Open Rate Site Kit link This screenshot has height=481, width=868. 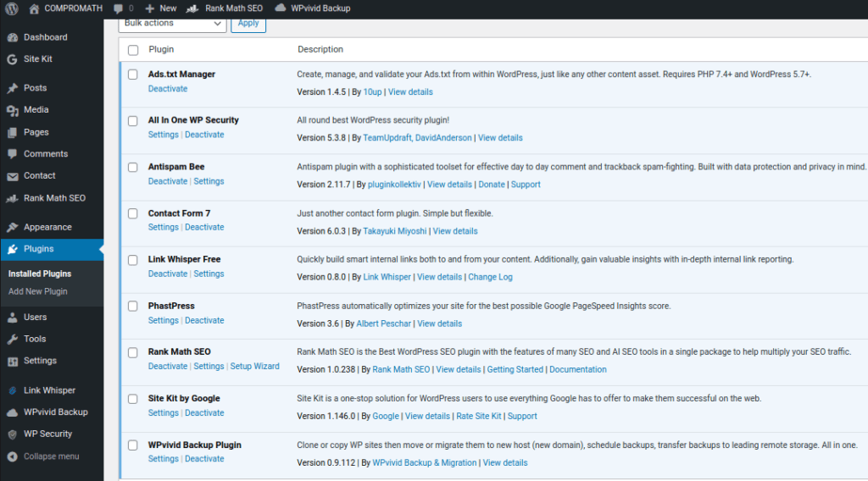[x=478, y=416]
